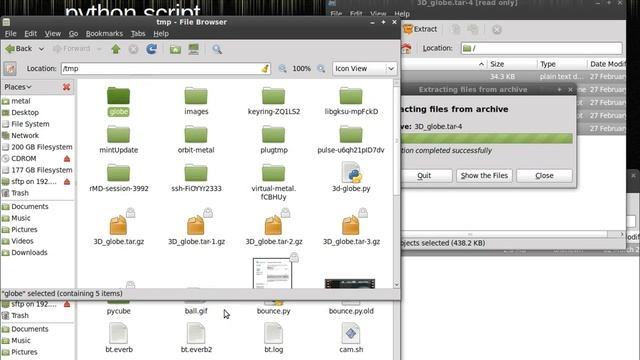640x360 pixels.
Task: Click Close in the extraction dialog
Action: pyautogui.click(x=544, y=176)
